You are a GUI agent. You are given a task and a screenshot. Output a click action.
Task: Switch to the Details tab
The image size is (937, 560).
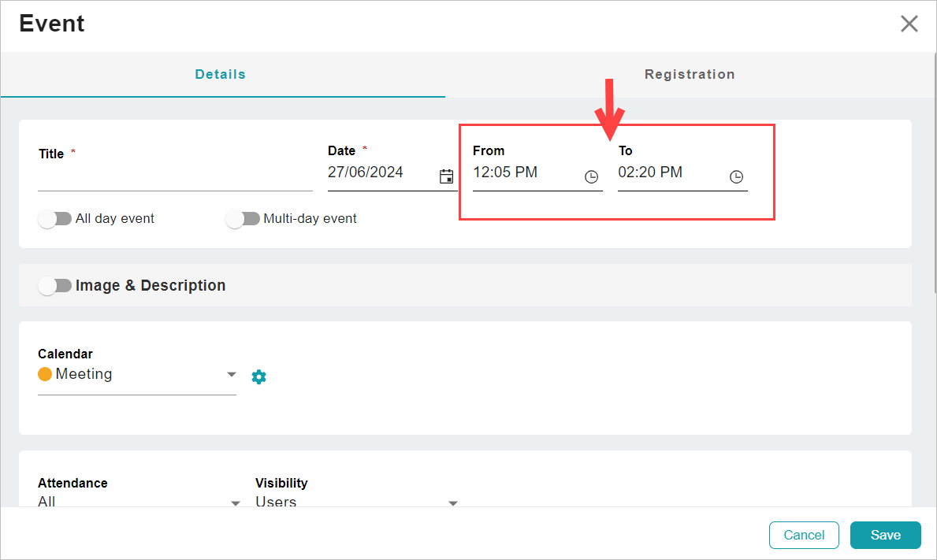[x=221, y=75]
